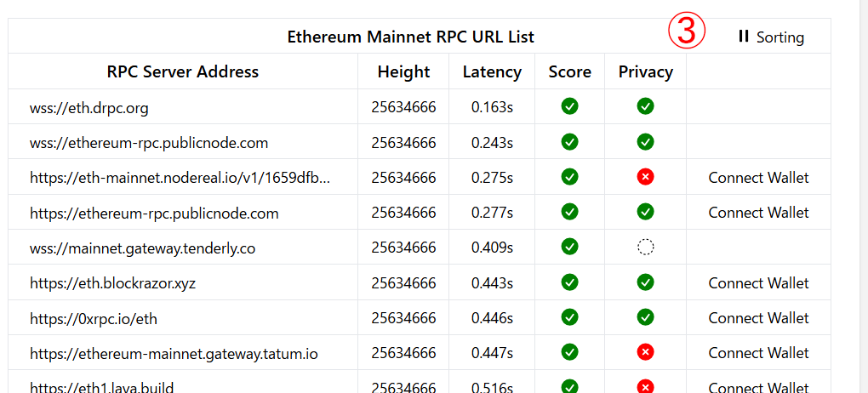Select the wss://ethereum-rpc.publicnode.com address
The width and height of the screenshot is (868, 393).
[149, 143]
